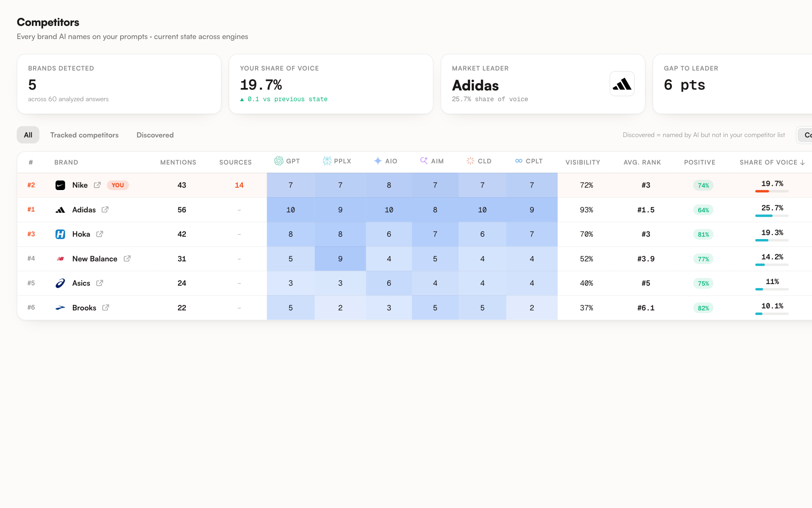The width and height of the screenshot is (812, 508).
Task: Click the ChatGPT engine icon
Action: (x=279, y=161)
